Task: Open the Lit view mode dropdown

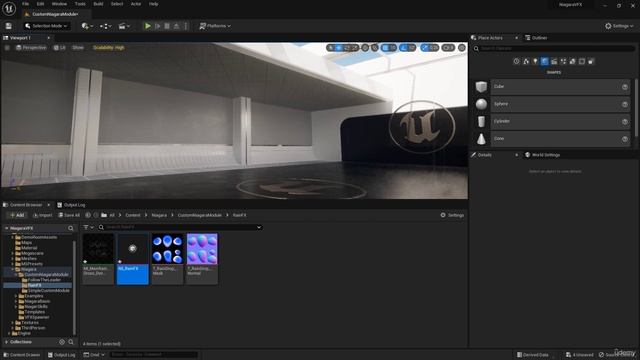Action: [60, 48]
